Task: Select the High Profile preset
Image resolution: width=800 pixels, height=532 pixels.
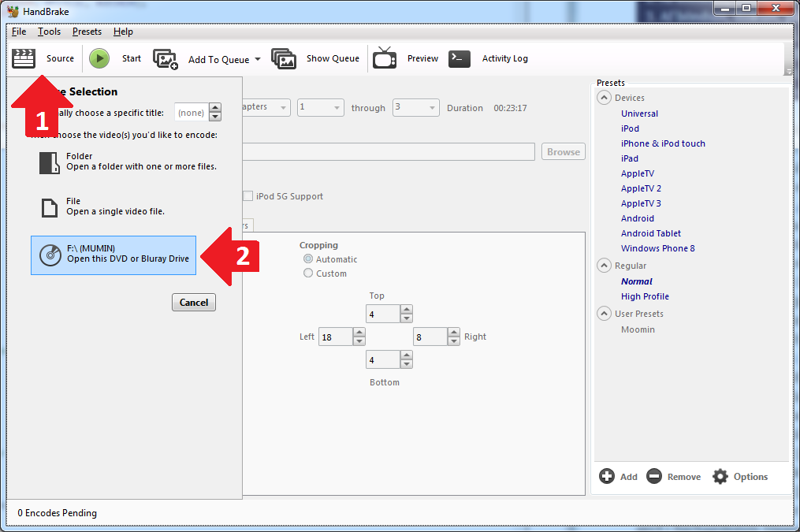Action: 645,296
